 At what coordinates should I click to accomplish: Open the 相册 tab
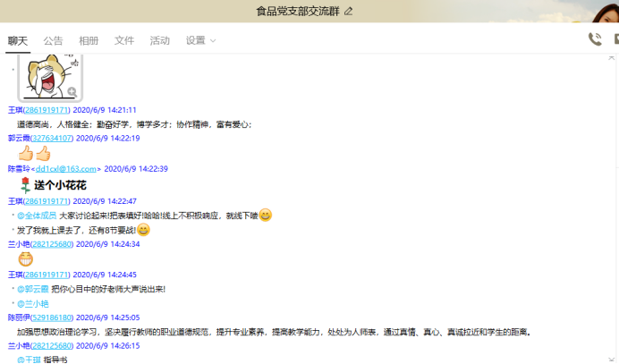click(89, 40)
